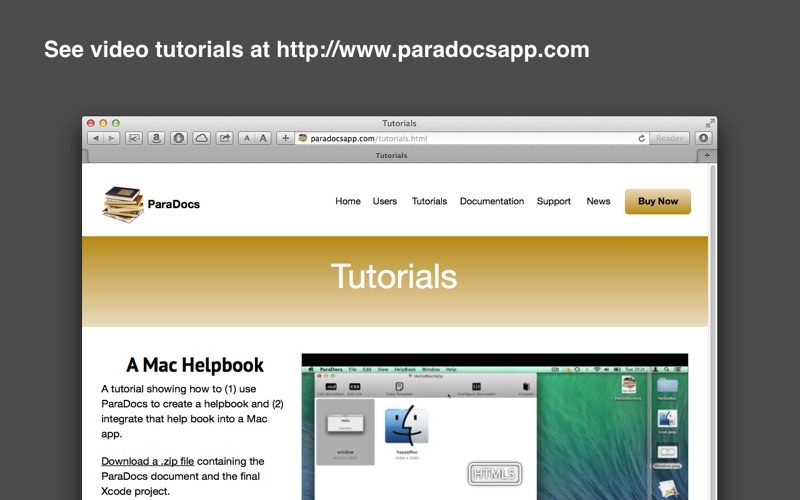Click the address bar URL field
The width and height of the screenshot is (800, 500).
click(x=472, y=138)
